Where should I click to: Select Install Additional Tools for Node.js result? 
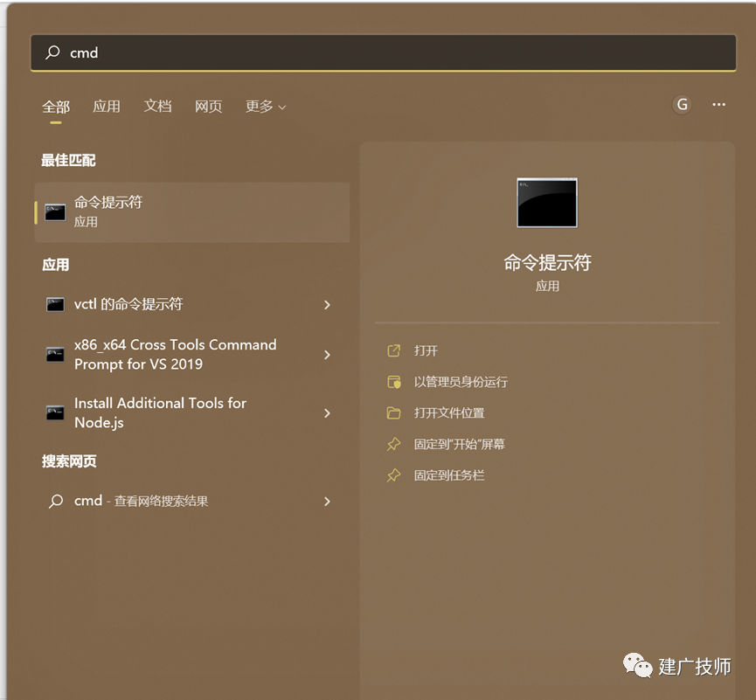click(192, 413)
